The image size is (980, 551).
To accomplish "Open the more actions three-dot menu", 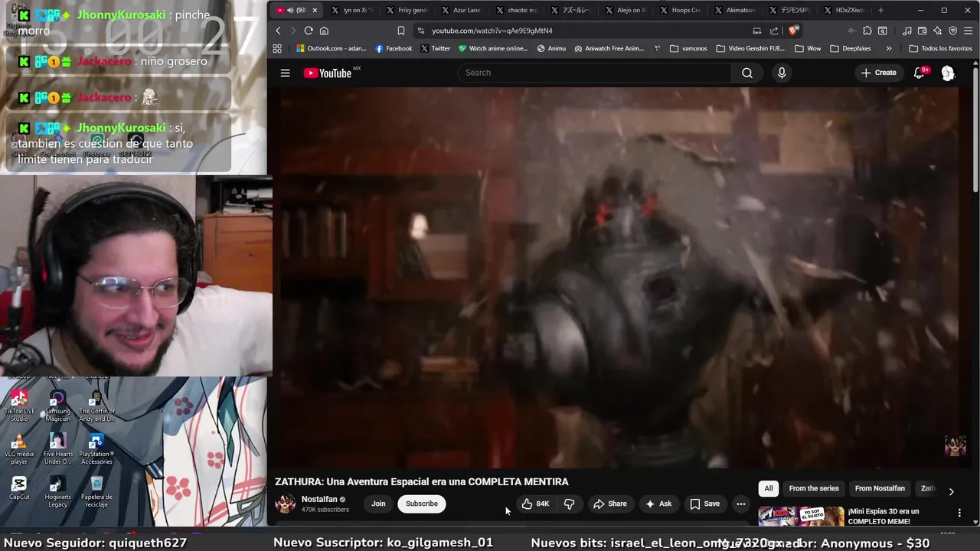I will click(x=740, y=504).
